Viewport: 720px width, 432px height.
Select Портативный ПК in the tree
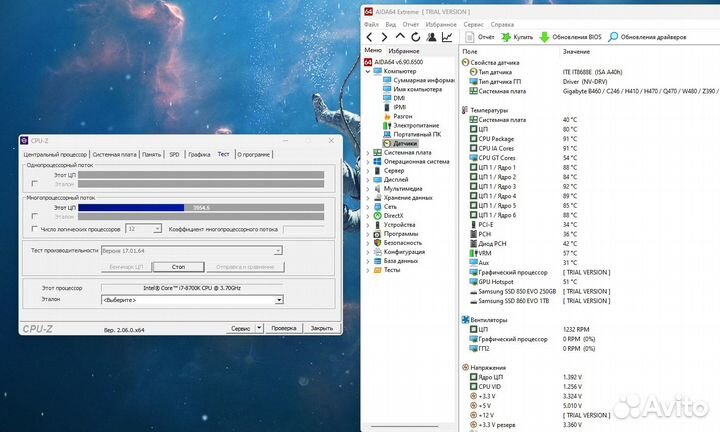click(x=417, y=134)
